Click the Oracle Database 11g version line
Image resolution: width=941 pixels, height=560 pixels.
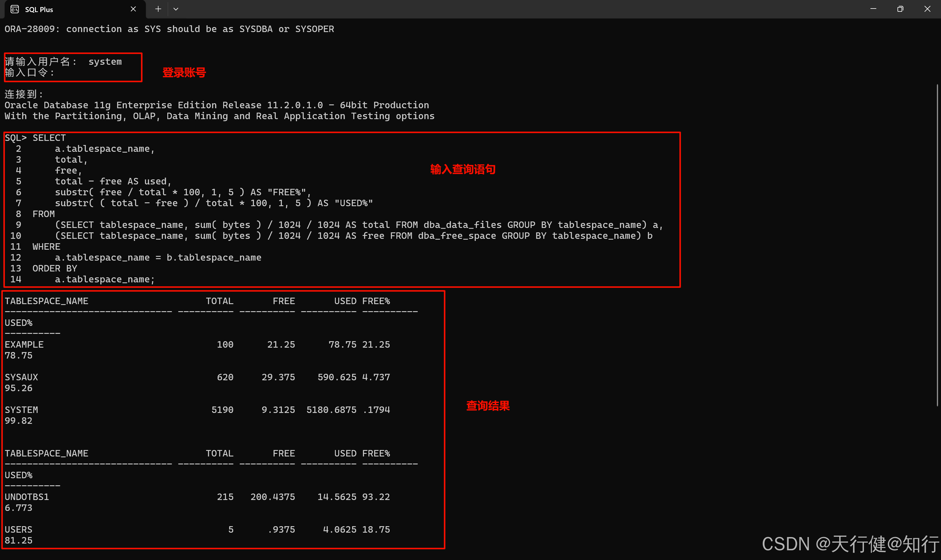point(216,105)
